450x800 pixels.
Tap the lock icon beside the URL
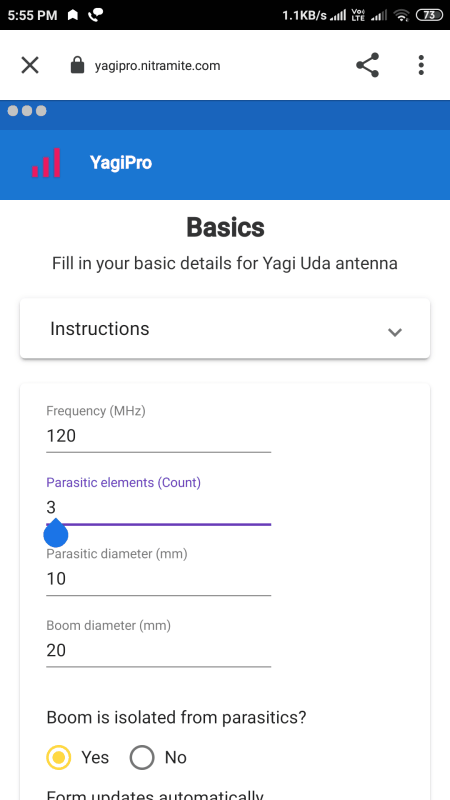pyautogui.click(x=77, y=65)
